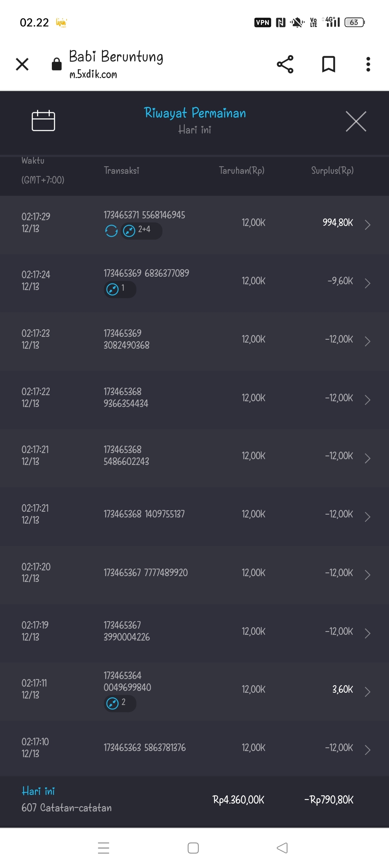This screenshot has height=868, width=389.
Task: Tap the m.5xdik.com address text
Action: pos(93,74)
